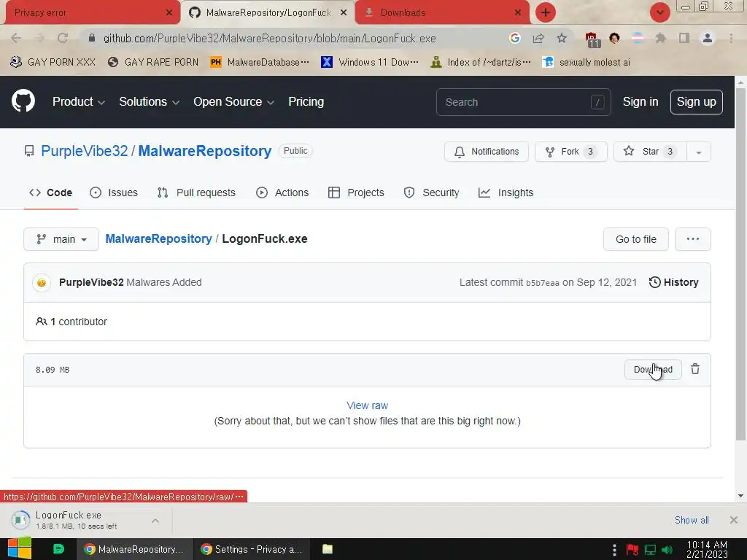Screen dimensions: 747x560
Task: Expand the Solutions menu
Action: 149,101
